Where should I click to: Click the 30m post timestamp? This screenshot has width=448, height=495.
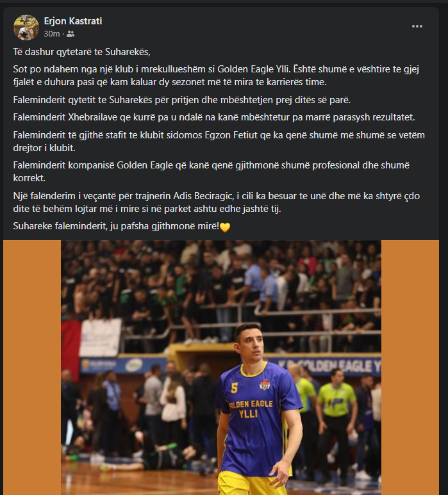click(52, 34)
